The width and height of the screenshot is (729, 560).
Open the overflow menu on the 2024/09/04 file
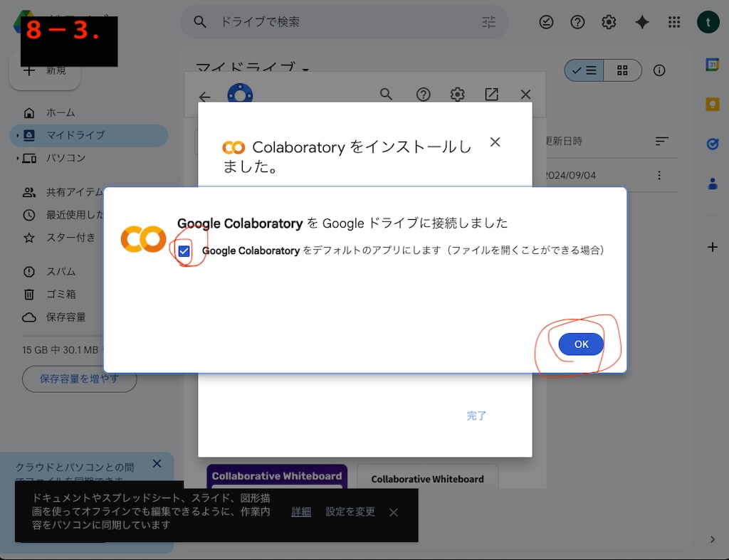(659, 175)
